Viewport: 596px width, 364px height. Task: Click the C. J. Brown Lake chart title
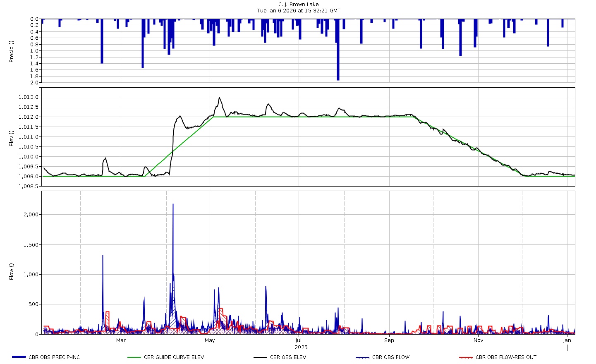coord(298,5)
